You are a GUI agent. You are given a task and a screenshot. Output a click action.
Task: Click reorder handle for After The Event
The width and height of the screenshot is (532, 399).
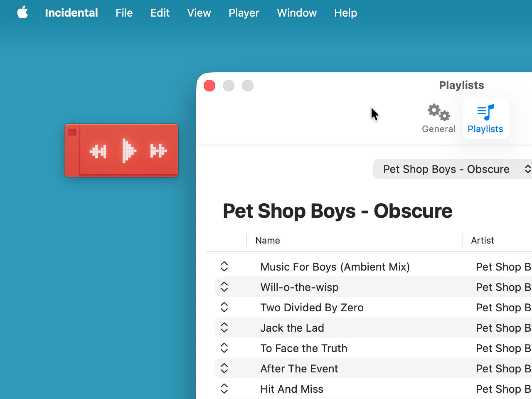point(224,368)
